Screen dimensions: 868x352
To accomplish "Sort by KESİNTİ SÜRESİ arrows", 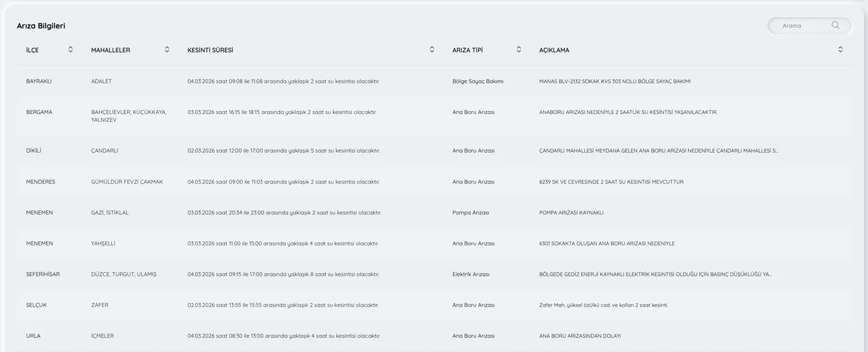I will pos(432,50).
